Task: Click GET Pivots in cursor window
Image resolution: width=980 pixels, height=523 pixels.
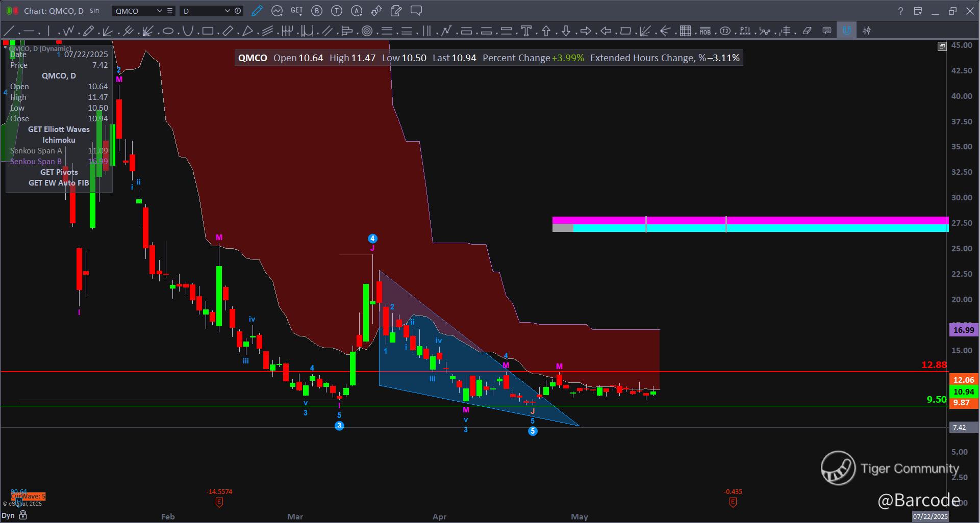Action: [59, 172]
